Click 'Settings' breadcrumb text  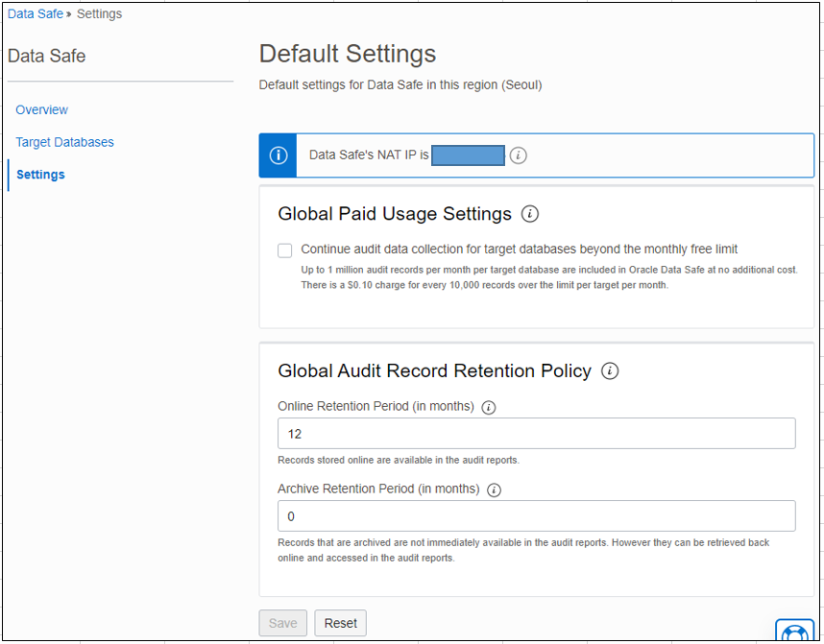coord(99,13)
